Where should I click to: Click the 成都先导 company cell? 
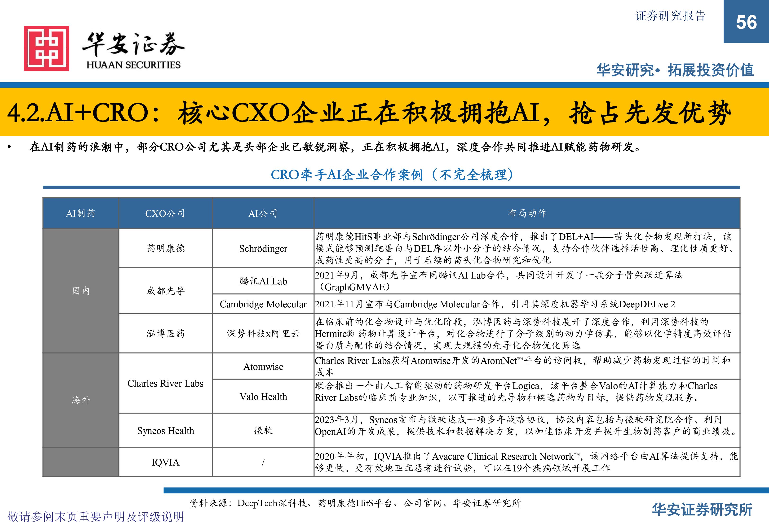pos(165,291)
